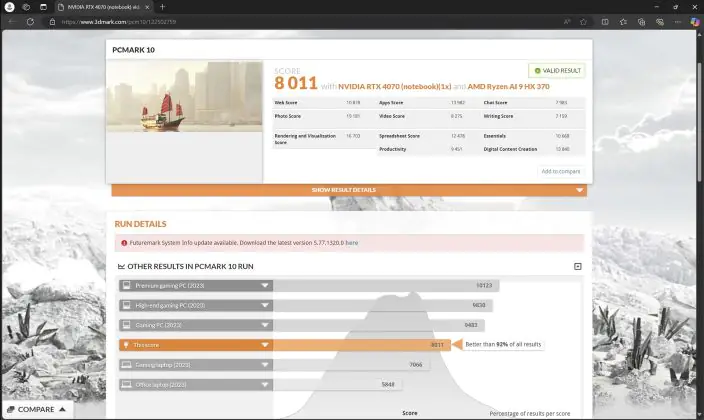The height and width of the screenshot is (420, 704).
Task: Click the Essentials label
Action: coord(495,136)
